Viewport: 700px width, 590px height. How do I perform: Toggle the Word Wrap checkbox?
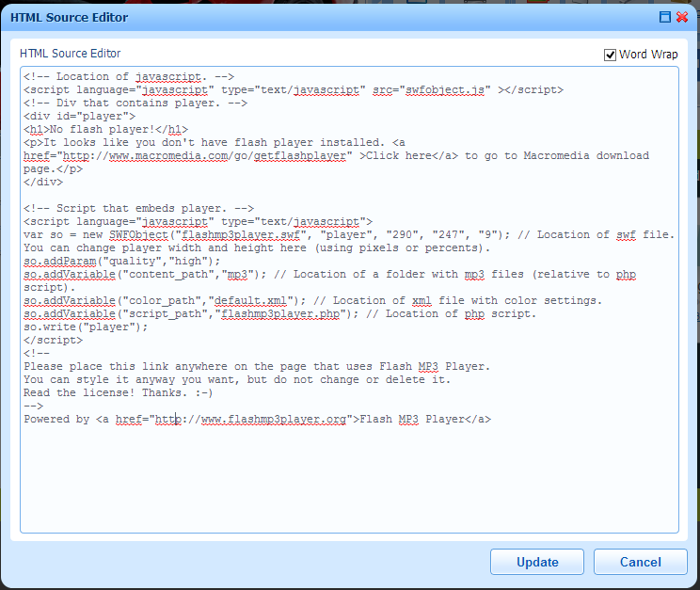(610, 55)
